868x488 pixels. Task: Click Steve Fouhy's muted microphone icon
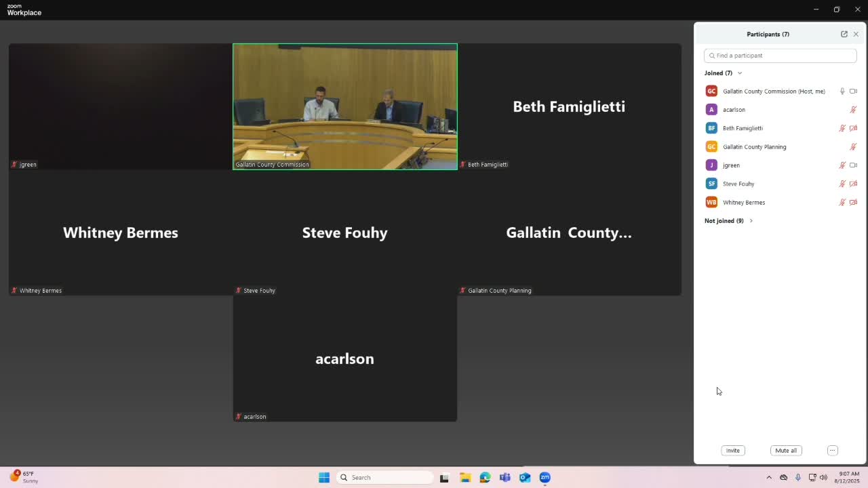(842, 184)
